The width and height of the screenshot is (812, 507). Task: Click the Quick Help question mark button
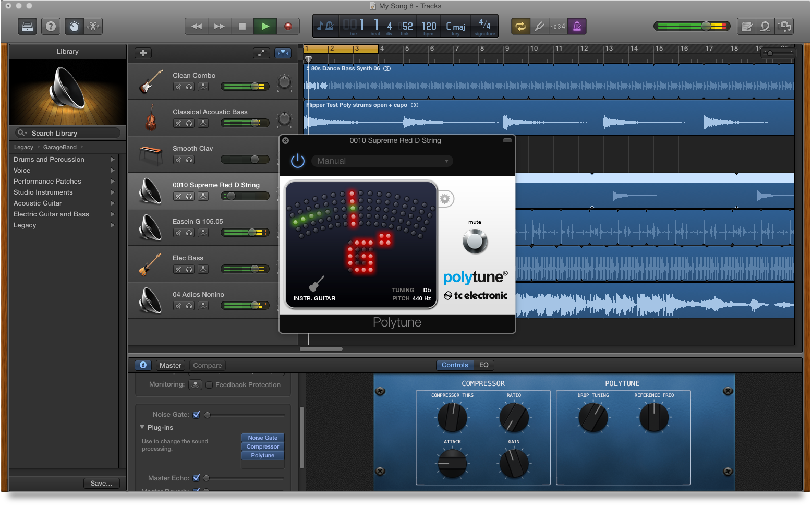(x=51, y=26)
